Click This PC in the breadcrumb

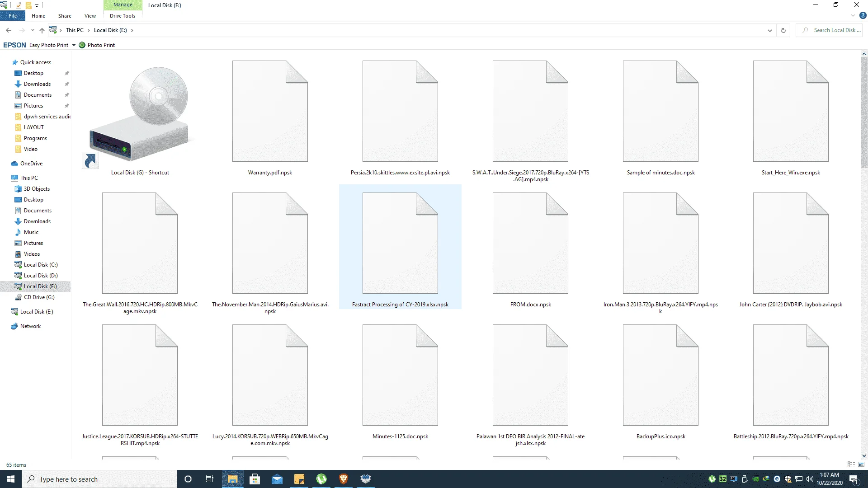click(75, 30)
